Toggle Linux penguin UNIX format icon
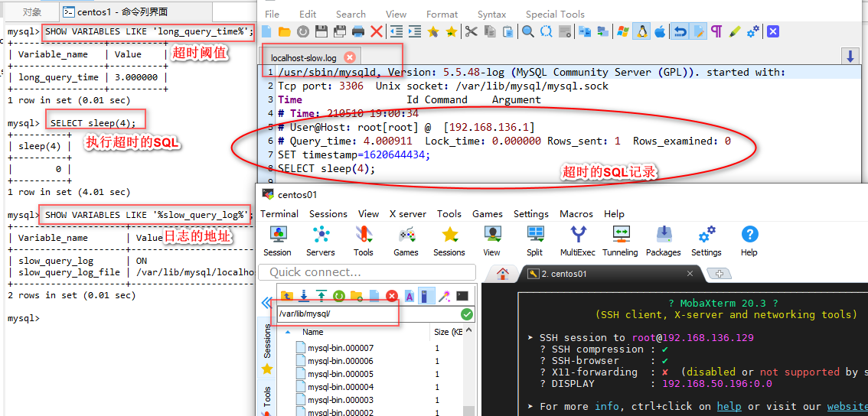The image size is (868, 416). click(x=641, y=31)
